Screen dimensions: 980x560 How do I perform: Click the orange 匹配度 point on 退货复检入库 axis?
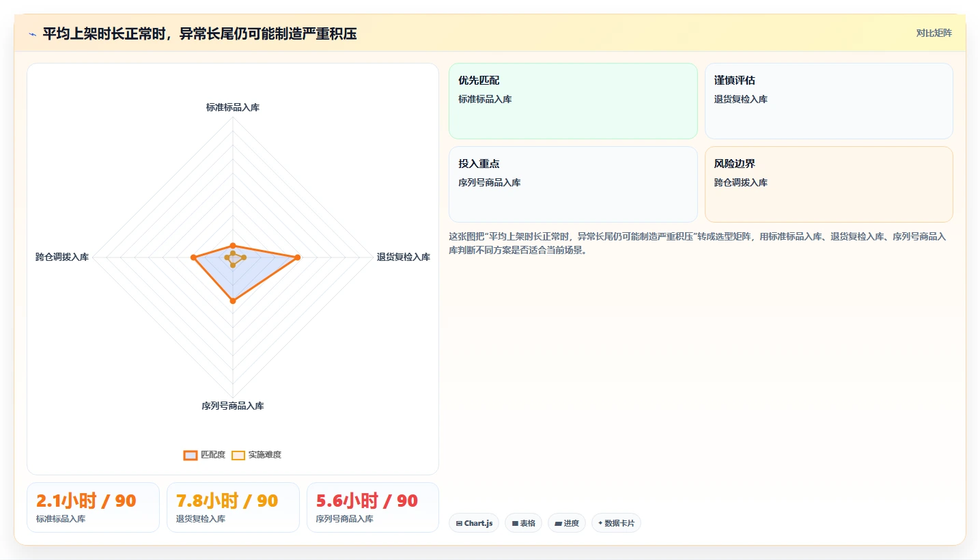click(297, 257)
